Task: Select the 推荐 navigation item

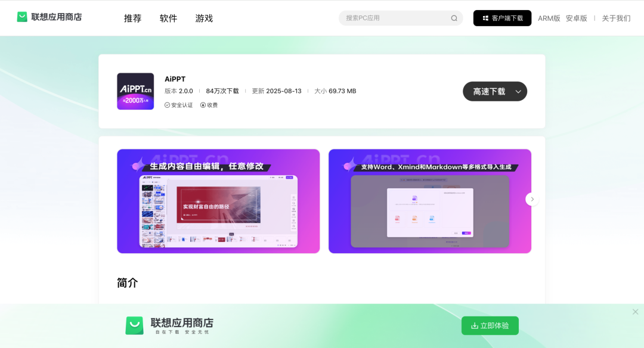Action: [x=132, y=18]
